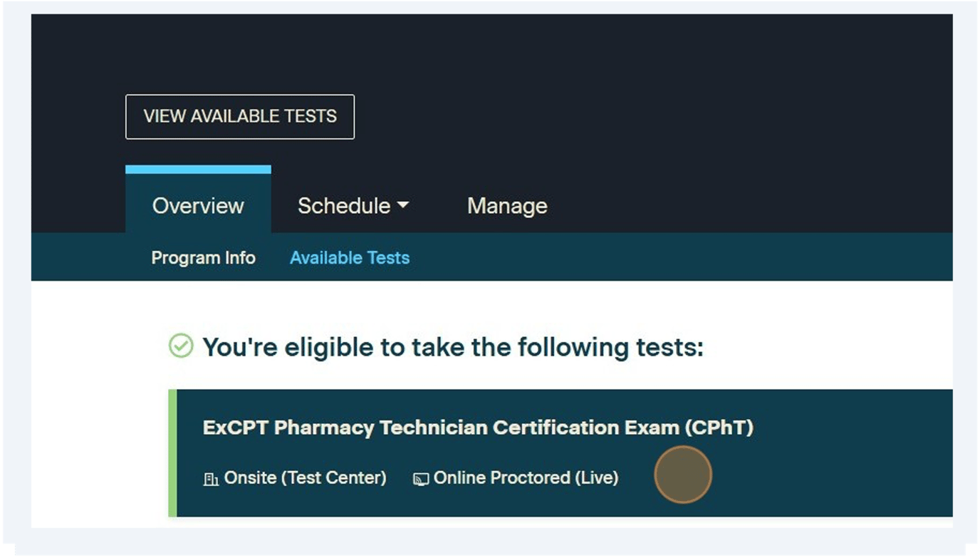Select the Program Info section
Viewport: 980px width, 558px height.
203,257
